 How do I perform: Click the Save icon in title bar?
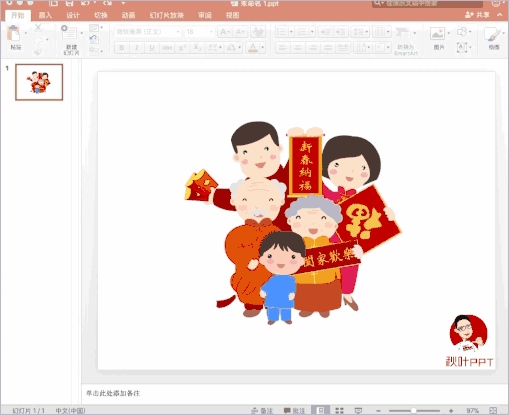click(x=69, y=3)
